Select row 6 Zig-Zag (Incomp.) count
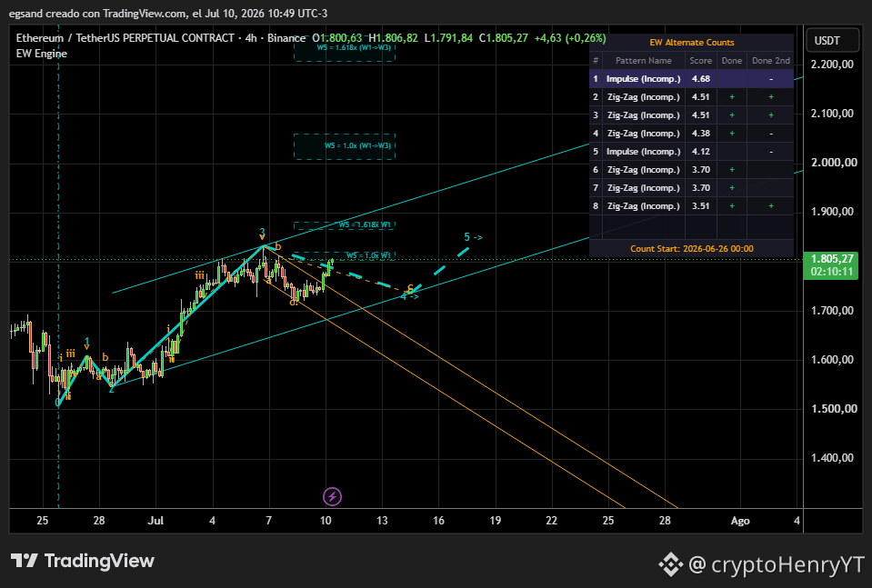Viewport: 872px width, 588px height. click(x=691, y=170)
